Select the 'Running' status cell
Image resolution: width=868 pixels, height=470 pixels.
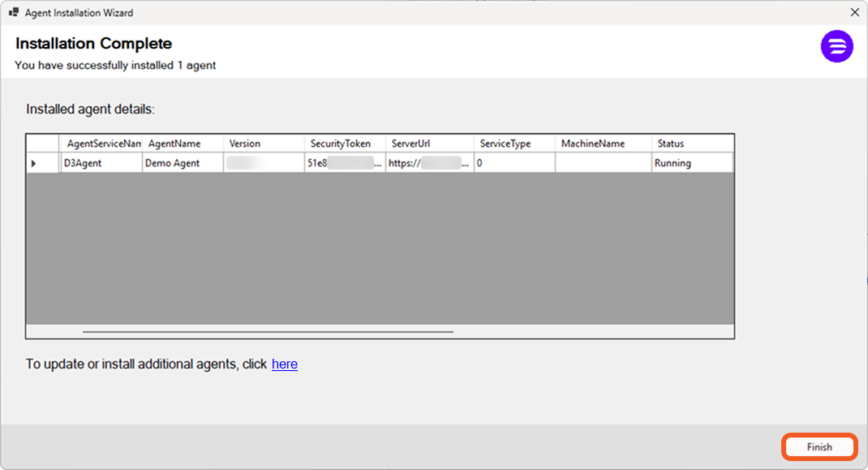pos(692,163)
